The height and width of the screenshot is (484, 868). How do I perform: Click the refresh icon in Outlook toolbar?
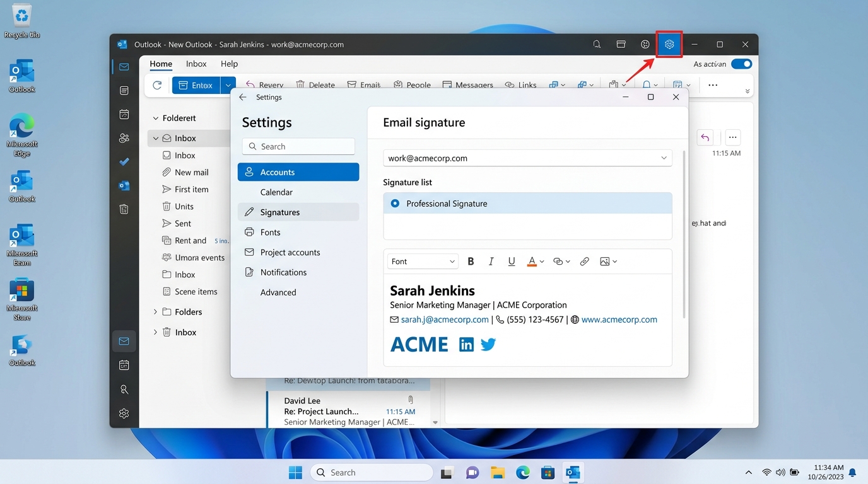157,85
